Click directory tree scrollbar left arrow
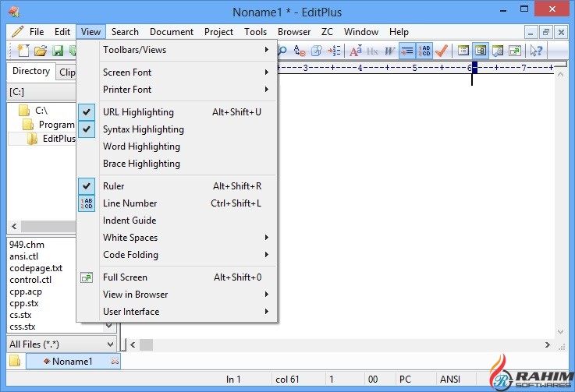Image resolution: width=575 pixels, height=392 pixels. (x=14, y=227)
